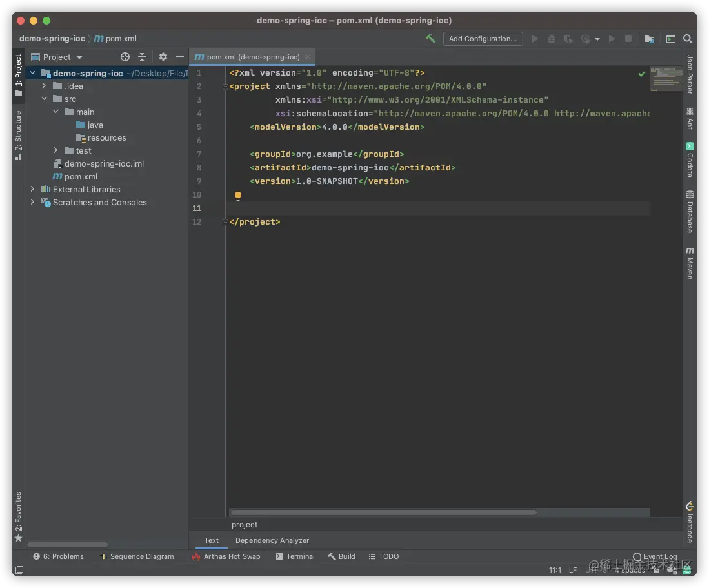Select demo-spring-ioc.iml file in tree
Screen dimensions: 709x588
[104, 163]
